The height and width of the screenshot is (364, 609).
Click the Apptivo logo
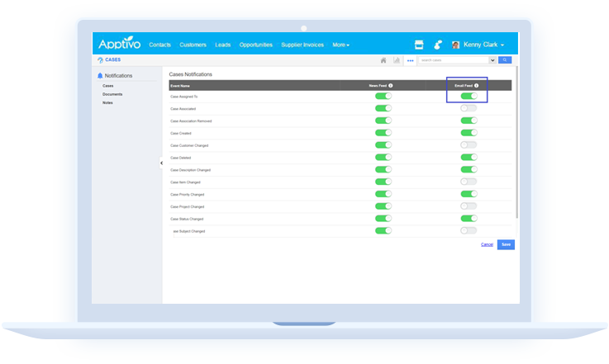click(x=120, y=45)
